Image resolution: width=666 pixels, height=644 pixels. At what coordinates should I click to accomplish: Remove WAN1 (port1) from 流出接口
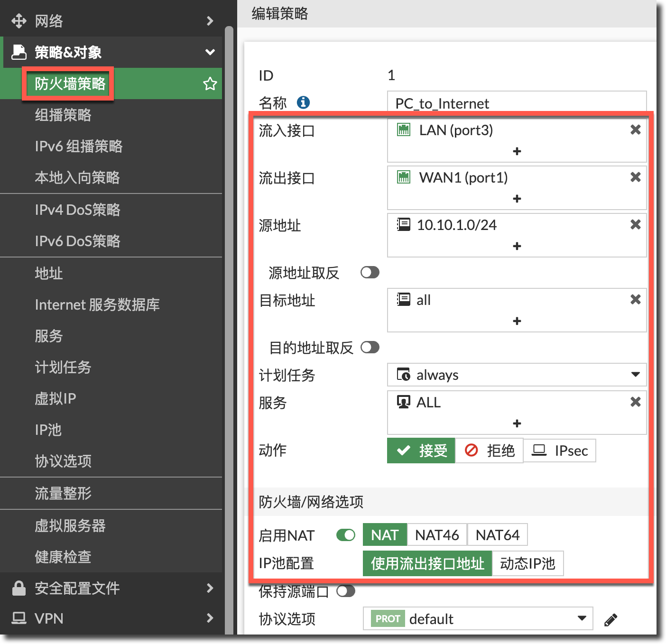(x=635, y=177)
